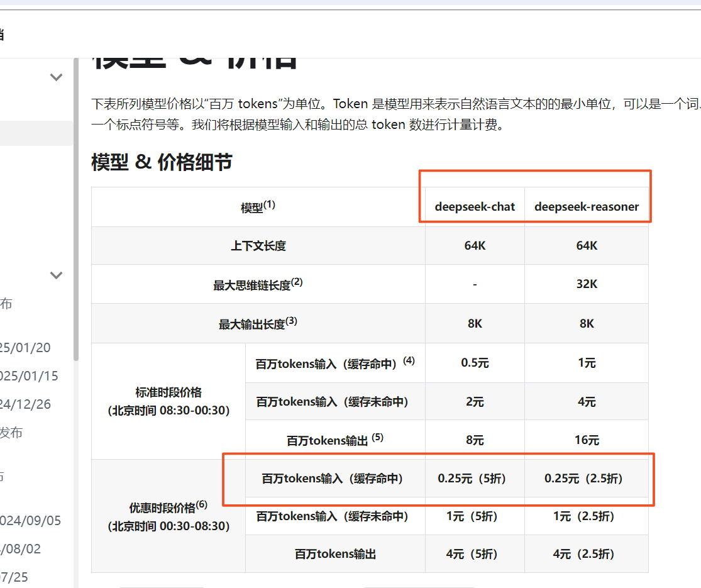Click standard-period 百万tokens输入（缓存命中）(4) label
The image size is (701, 588).
point(335,363)
